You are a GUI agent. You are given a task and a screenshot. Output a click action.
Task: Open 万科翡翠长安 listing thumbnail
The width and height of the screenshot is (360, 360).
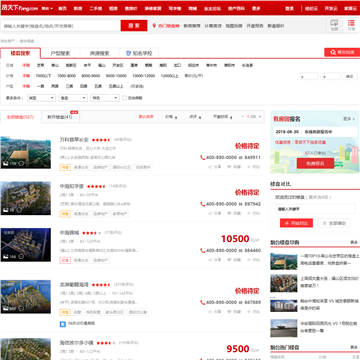tap(26, 152)
